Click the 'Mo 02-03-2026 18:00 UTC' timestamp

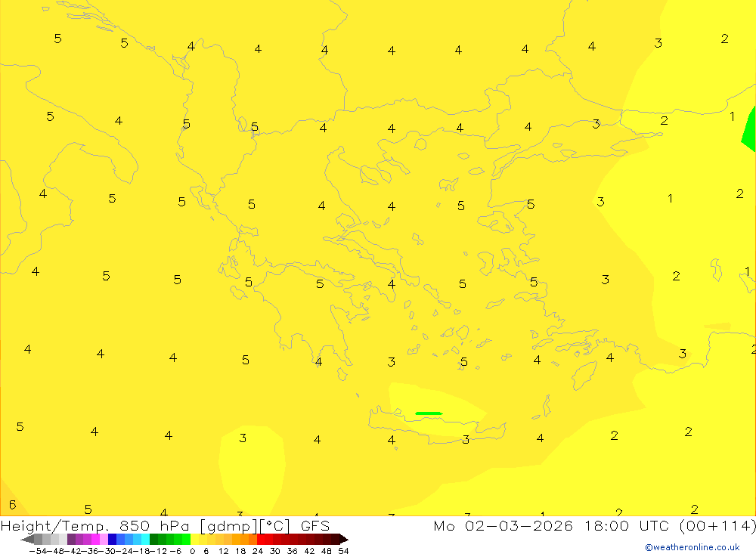pyautogui.click(x=553, y=525)
